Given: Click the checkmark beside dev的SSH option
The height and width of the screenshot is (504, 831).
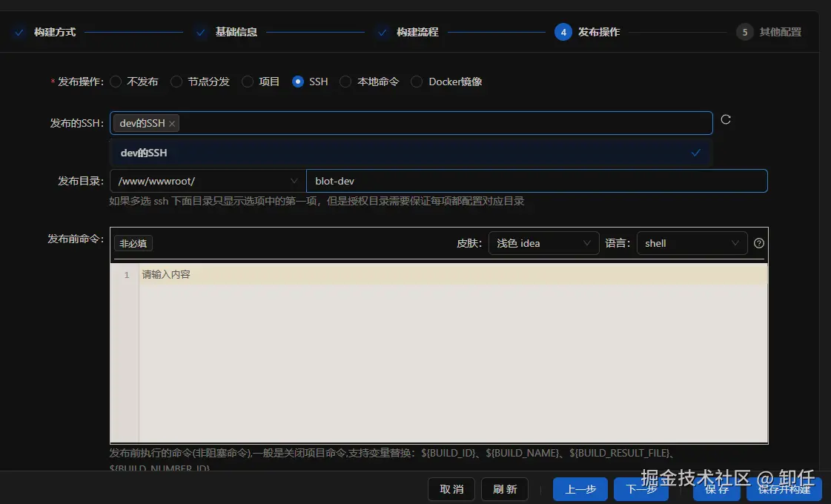Looking at the screenshot, I should pos(695,153).
